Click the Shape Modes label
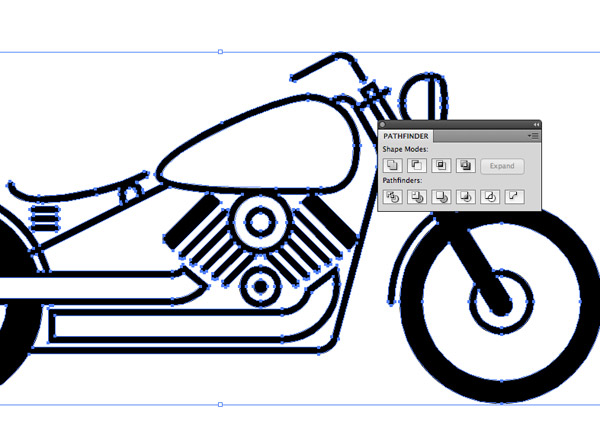Screen dimensions: 600x432 [405, 150]
